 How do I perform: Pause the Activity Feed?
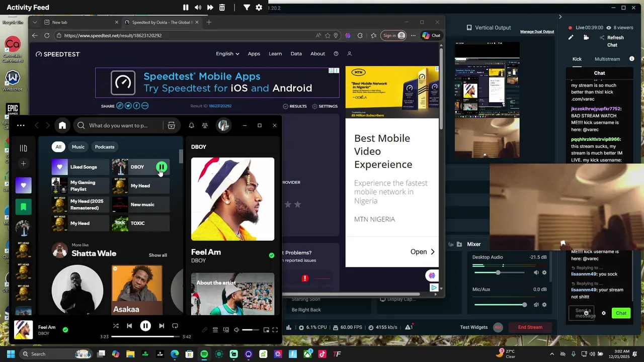click(x=186, y=8)
